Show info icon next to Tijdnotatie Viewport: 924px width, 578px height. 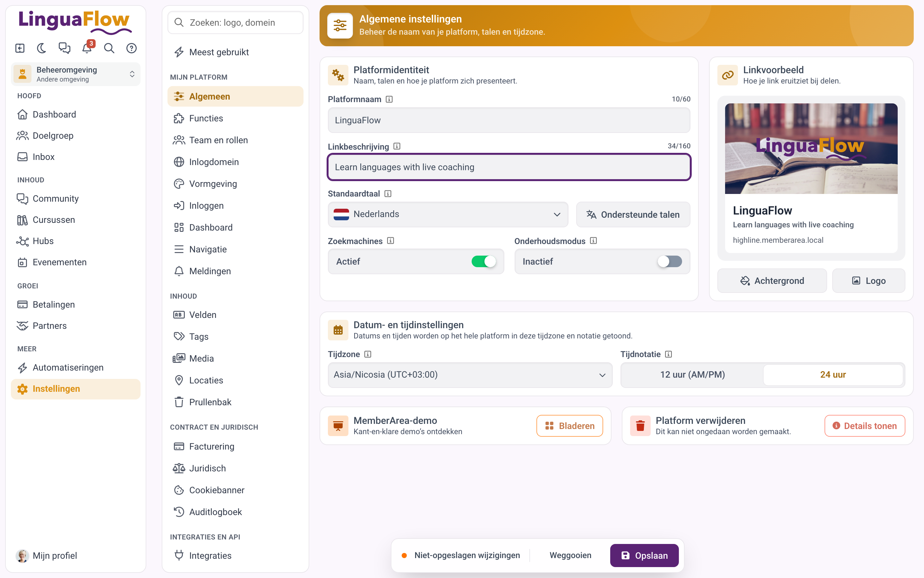pyautogui.click(x=668, y=355)
